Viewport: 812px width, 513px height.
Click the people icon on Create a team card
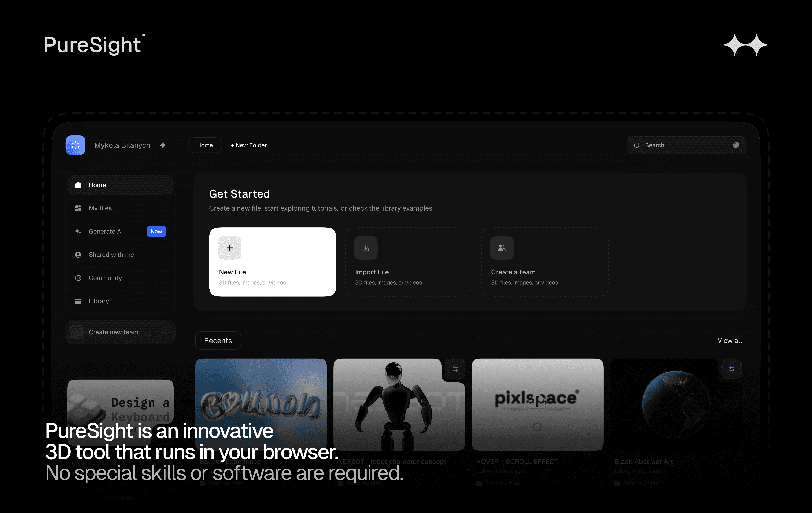[501, 248]
